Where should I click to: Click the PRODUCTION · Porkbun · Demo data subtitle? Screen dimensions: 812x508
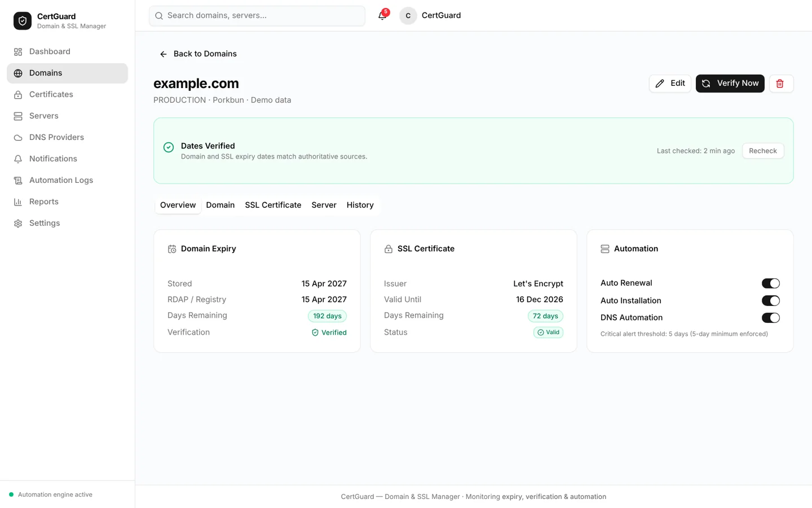coord(222,100)
